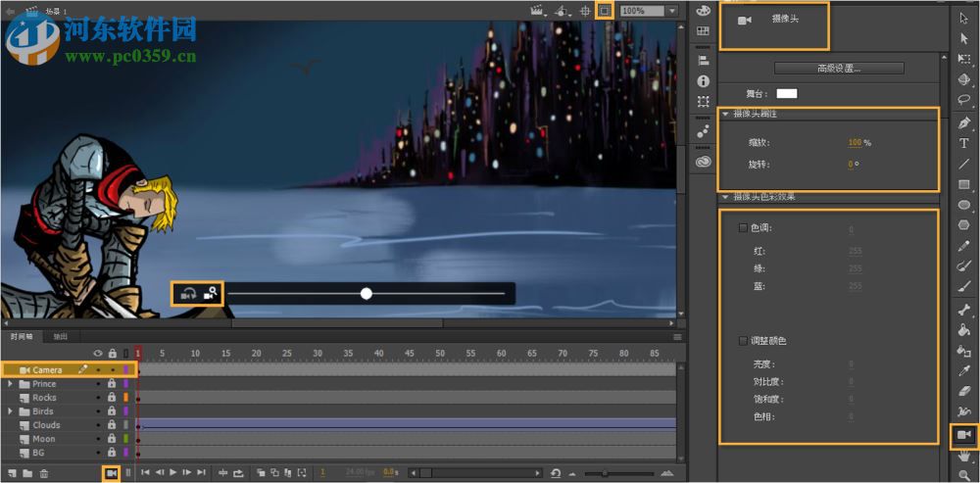Select the Bone tool

[963, 310]
